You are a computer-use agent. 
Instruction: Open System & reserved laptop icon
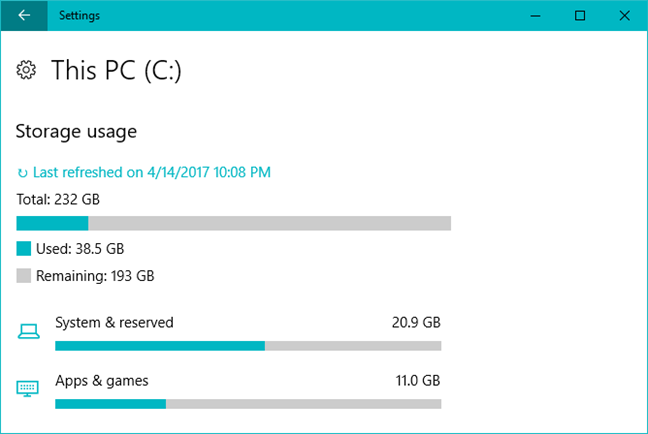[29, 331]
